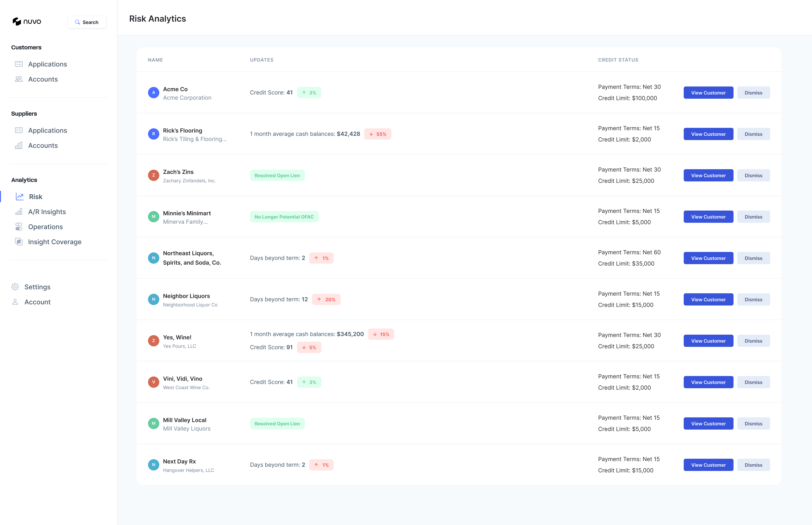Click the Nuvo logo icon
The height and width of the screenshot is (525, 812).
click(17, 22)
